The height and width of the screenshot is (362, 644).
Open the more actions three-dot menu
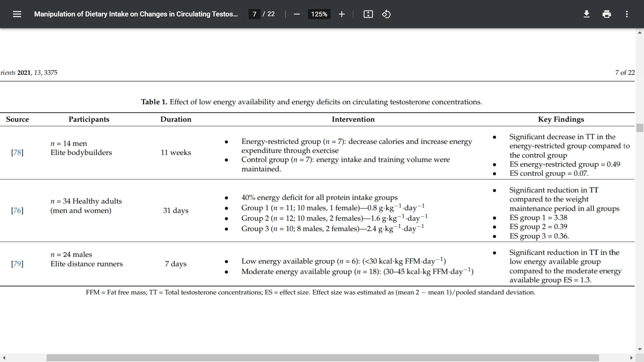627,14
